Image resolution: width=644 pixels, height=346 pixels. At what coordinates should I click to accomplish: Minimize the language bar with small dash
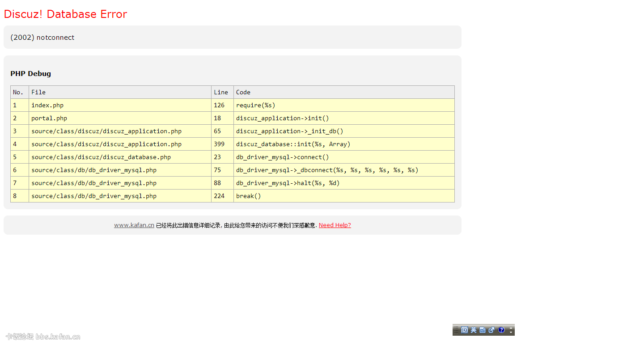(511, 328)
